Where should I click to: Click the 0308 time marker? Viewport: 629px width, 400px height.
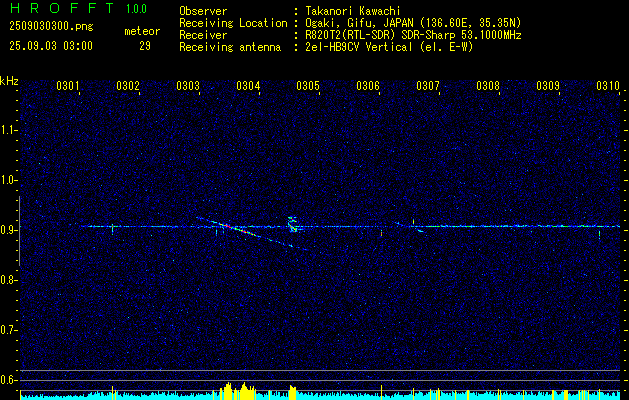coord(488,85)
